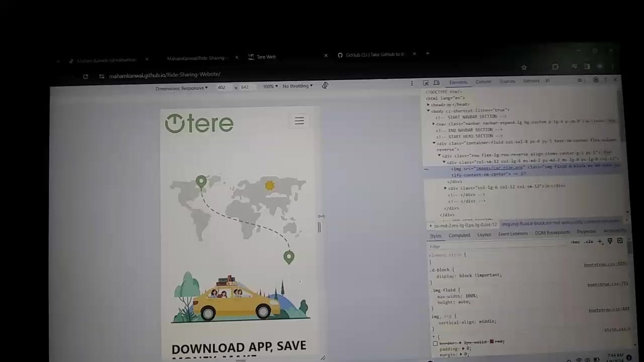This screenshot has height=362, width=644.
Task: Click the viewport right resize handle
Action: [319, 228]
